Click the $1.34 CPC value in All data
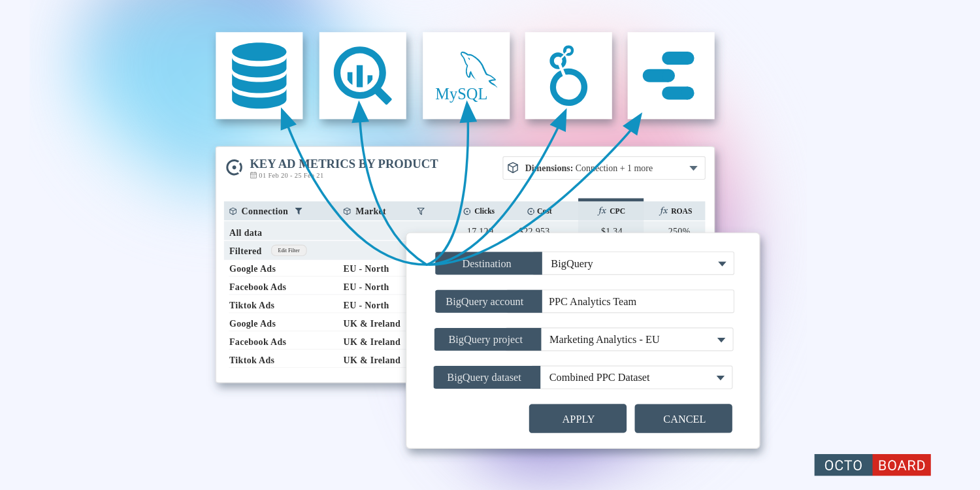This screenshot has height=490, width=980. (x=612, y=229)
